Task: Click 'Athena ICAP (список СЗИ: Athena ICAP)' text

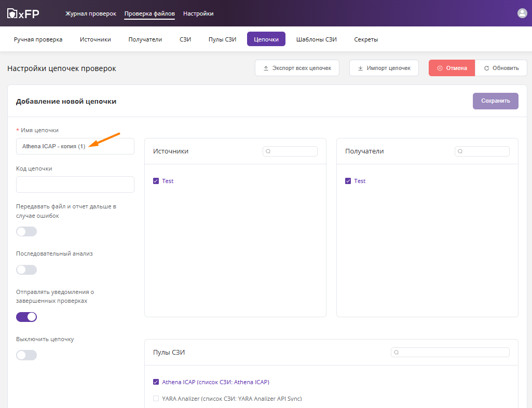Action: [x=215, y=382]
